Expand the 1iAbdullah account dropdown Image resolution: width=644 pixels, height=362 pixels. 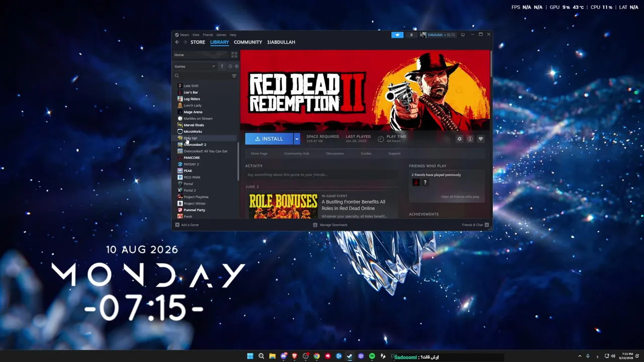coord(438,35)
